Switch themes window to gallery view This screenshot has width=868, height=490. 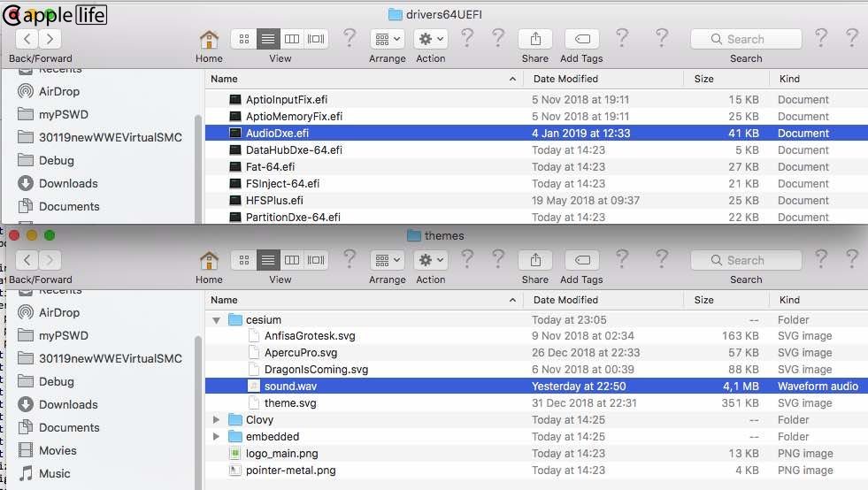(x=316, y=260)
